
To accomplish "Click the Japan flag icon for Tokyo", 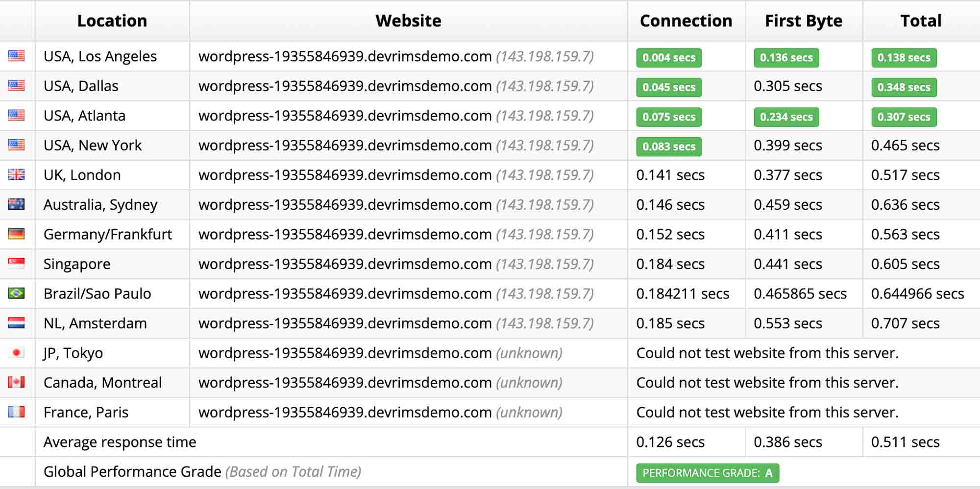I will click(17, 353).
